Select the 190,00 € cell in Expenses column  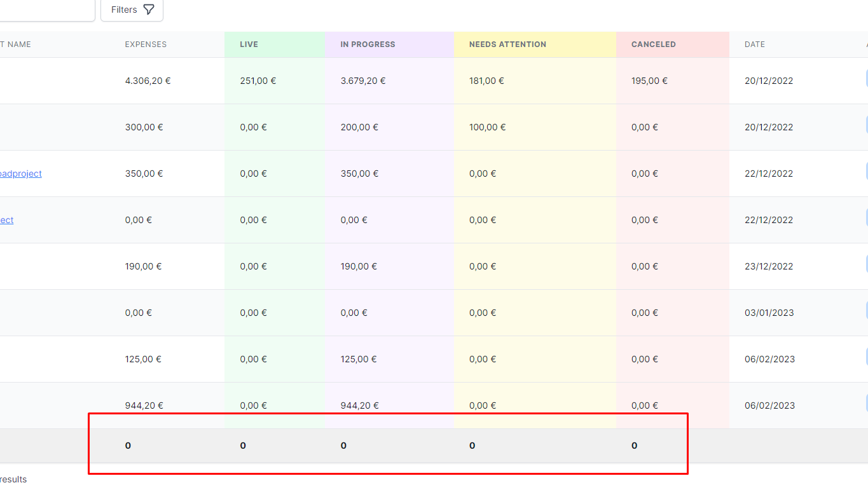click(143, 266)
